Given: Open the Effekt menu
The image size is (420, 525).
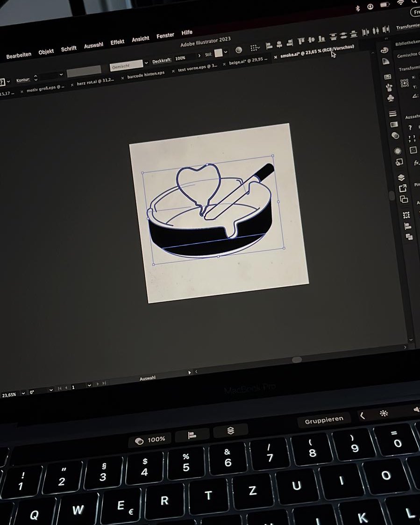Looking at the screenshot, I should [x=117, y=42].
